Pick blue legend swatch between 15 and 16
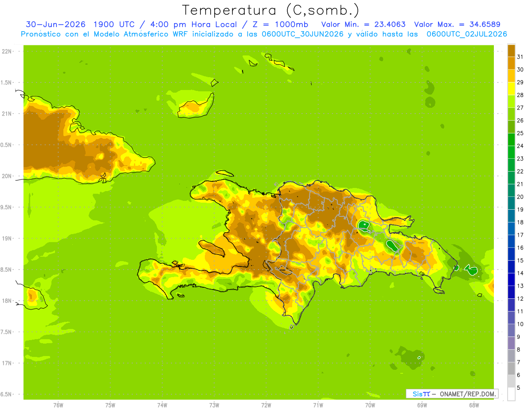This screenshot has width=532, height=411. (x=511, y=254)
